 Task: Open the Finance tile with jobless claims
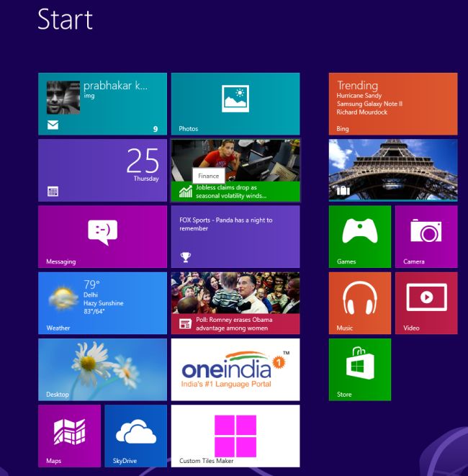[235, 170]
